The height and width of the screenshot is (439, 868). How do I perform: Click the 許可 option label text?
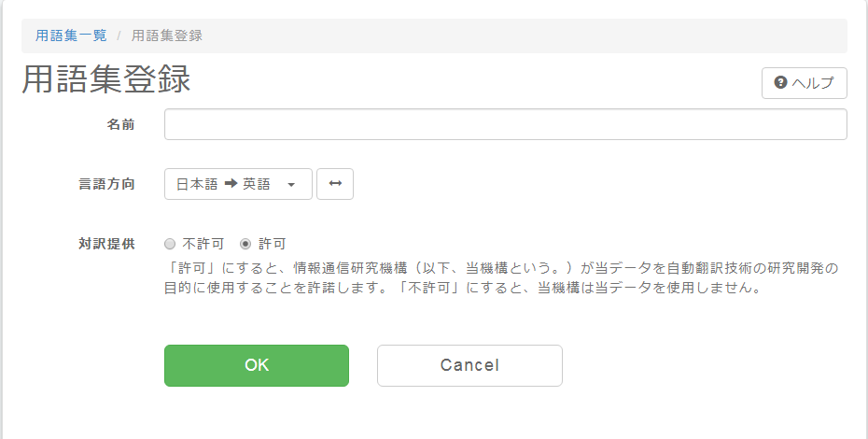coord(272,244)
